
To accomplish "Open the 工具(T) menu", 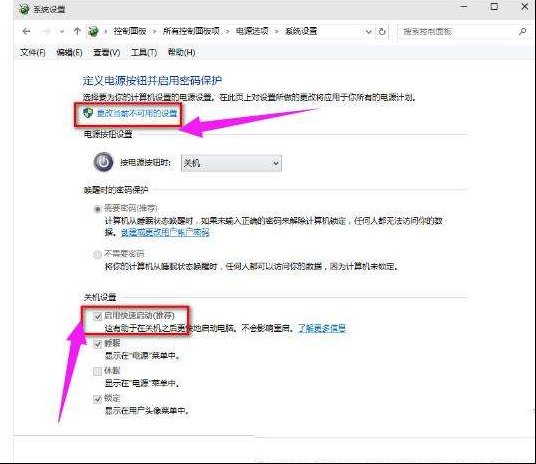I will [144, 52].
